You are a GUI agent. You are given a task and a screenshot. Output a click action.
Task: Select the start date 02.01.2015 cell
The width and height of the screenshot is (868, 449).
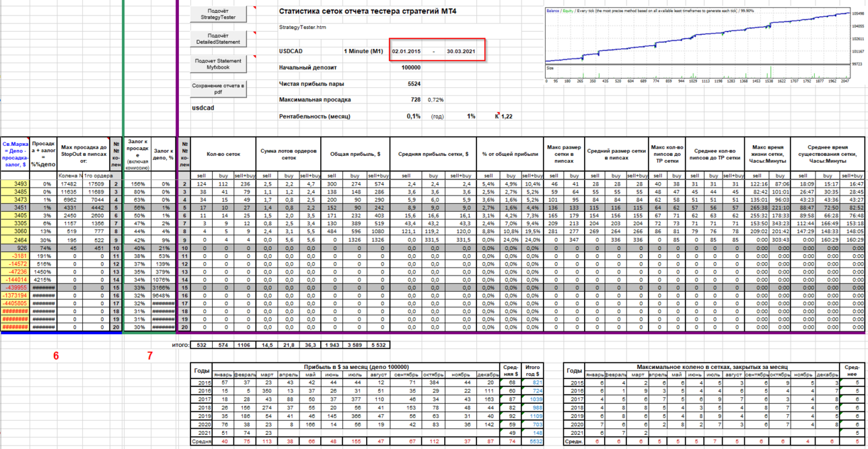[x=406, y=52]
